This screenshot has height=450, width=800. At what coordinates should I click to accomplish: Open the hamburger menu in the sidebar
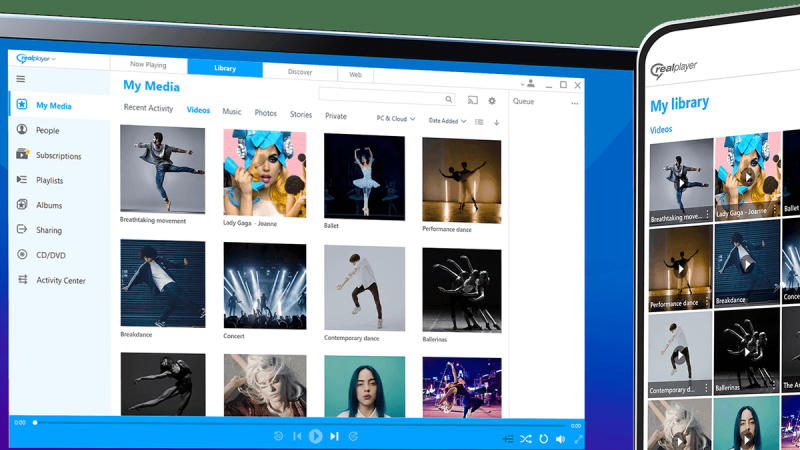pos(20,79)
